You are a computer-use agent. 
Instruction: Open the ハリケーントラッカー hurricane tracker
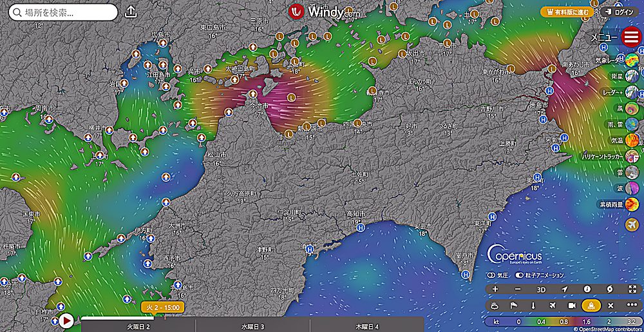pyautogui.click(x=632, y=156)
